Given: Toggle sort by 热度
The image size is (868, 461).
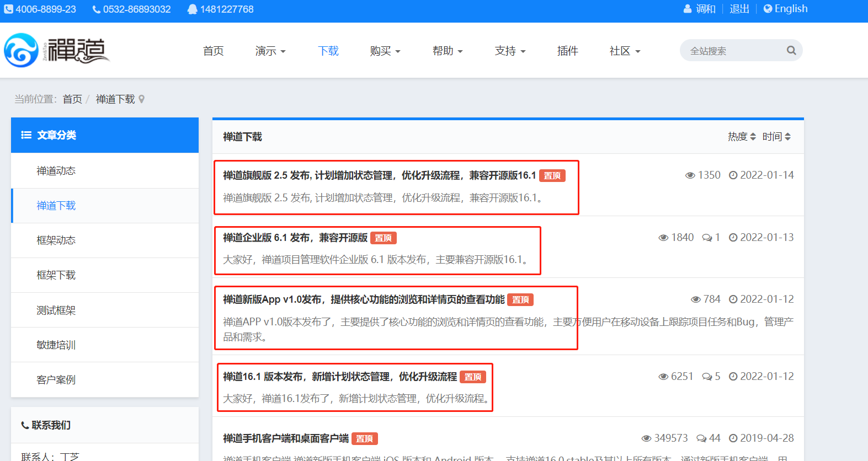Looking at the screenshot, I should point(741,137).
